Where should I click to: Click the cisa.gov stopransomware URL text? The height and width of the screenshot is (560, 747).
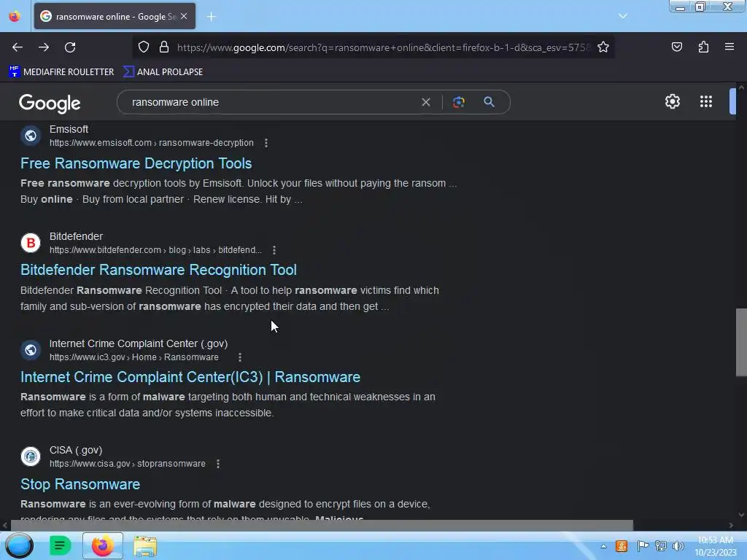pos(128,464)
